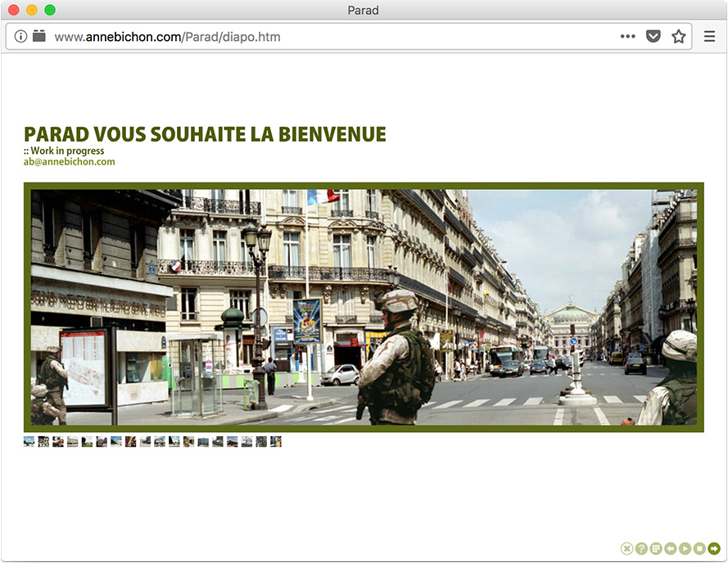Open the slideshow help question mark icon
This screenshot has width=728, height=563.
pos(641,548)
